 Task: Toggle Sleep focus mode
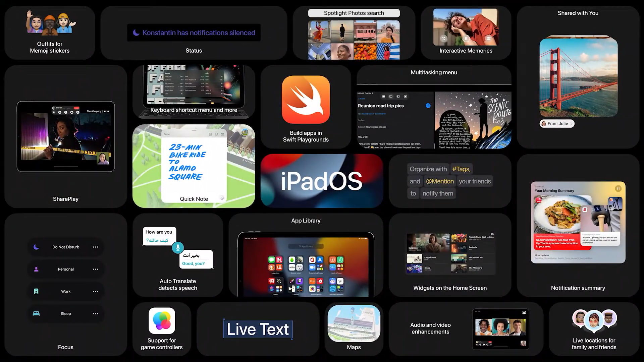click(x=65, y=313)
